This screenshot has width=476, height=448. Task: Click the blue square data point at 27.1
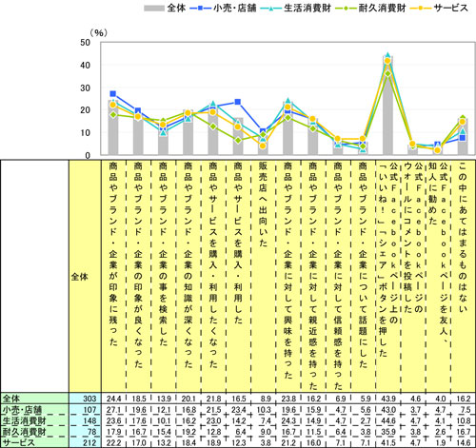[113, 94]
